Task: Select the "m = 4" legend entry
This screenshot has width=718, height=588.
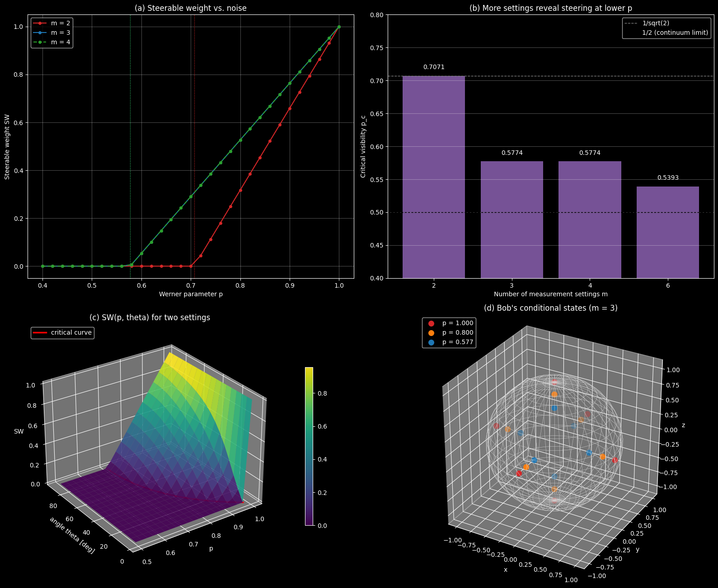Action: 51,42
